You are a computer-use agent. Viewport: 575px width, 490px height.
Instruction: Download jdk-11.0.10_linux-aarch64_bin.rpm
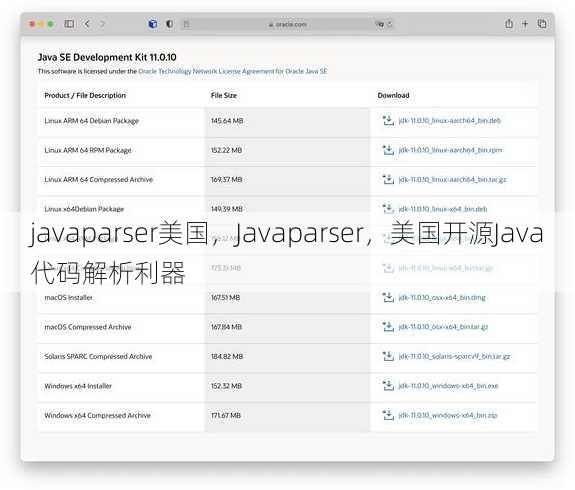point(450,150)
